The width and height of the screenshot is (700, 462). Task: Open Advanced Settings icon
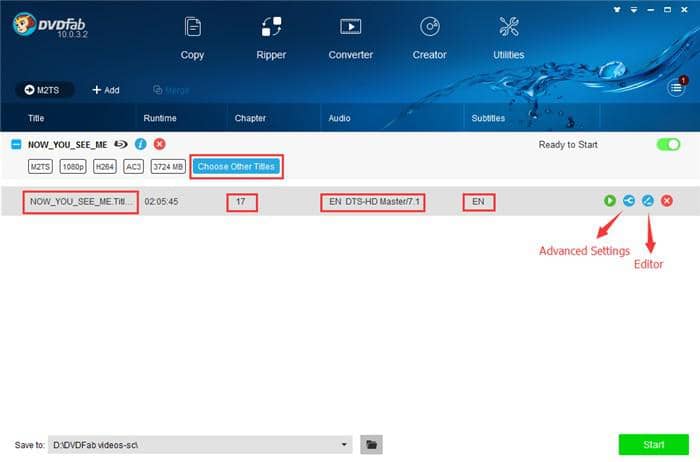pos(629,201)
